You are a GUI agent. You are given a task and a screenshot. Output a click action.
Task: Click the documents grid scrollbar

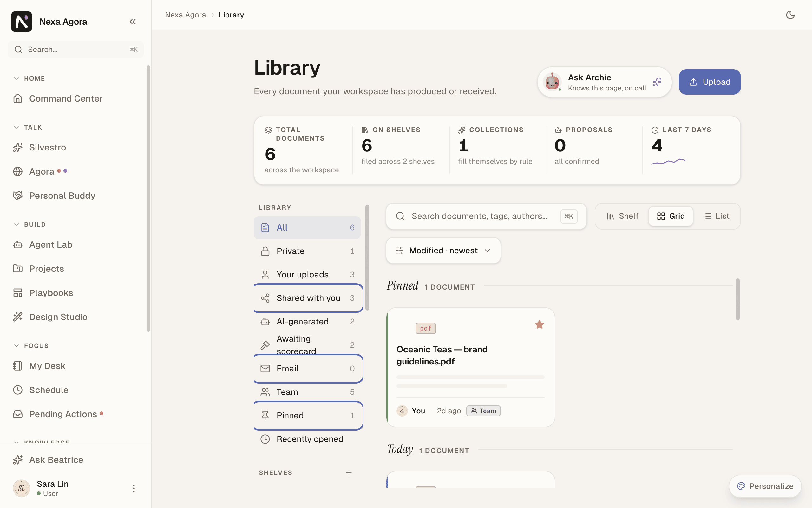click(x=737, y=299)
